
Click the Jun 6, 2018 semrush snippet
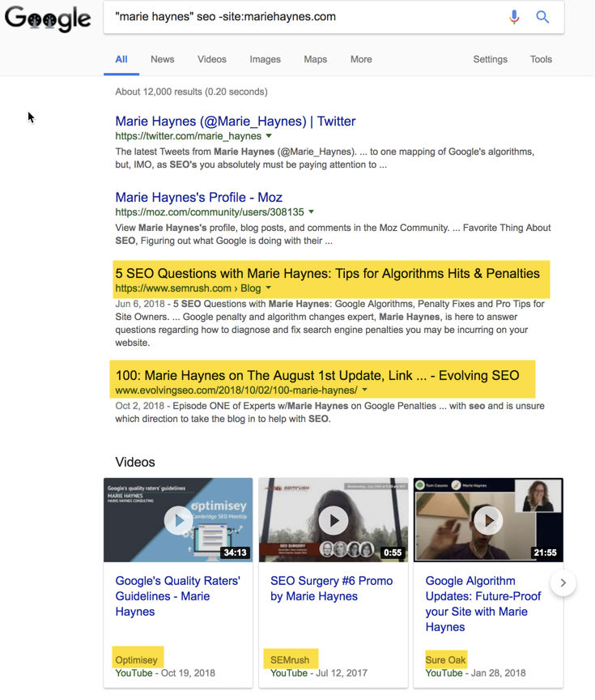(x=330, y=323)
